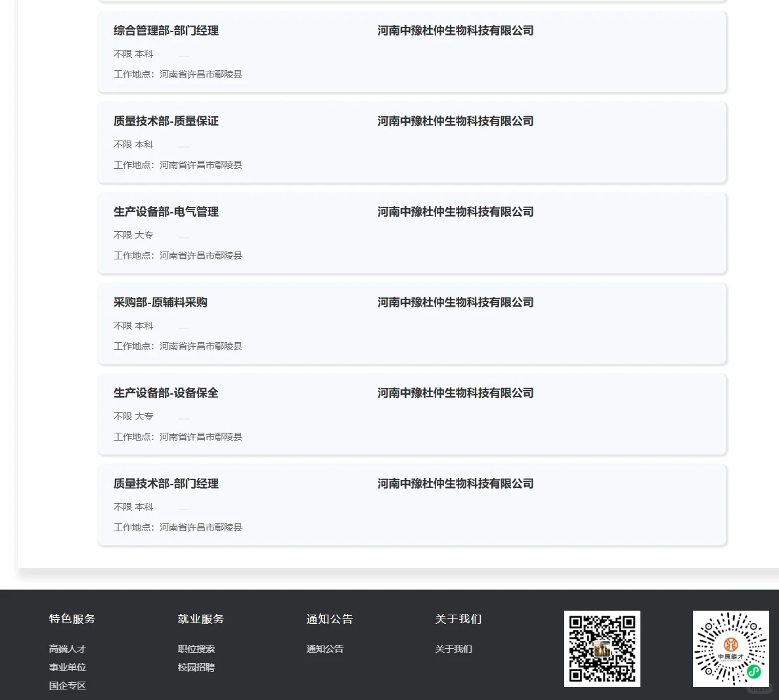Click the 关于我们 footer heading
The image size is (779, 700).
pyautogui.click(x=458, y=619)
